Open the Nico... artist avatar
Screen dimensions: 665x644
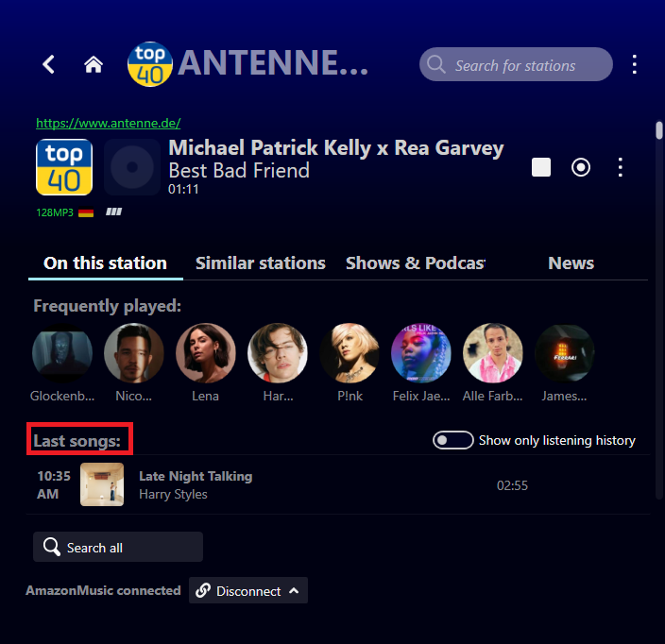pyautogui.click(x=134, y=353)
